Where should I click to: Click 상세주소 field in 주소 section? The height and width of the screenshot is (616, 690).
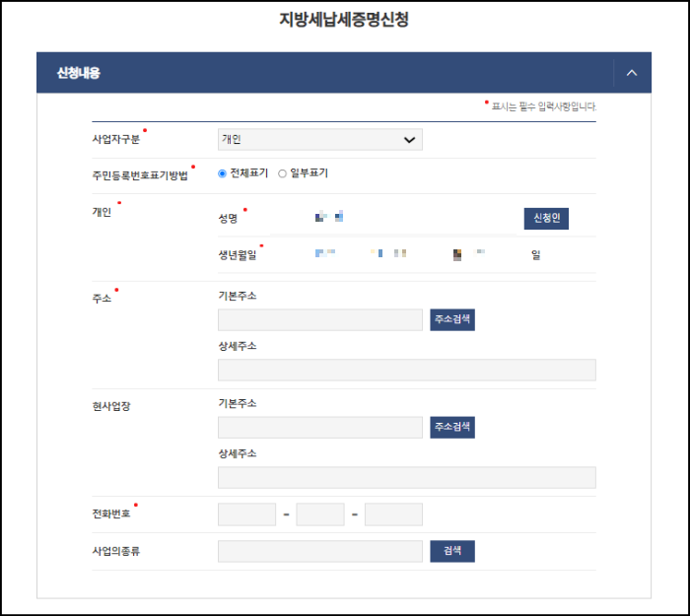(x=406, y=370)
